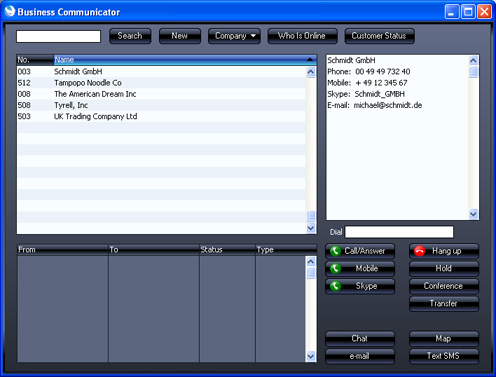Image resolution: width=496 pixels, height=377 pixels.
Task: Click the E-mail michael@schmidt.de line
Action: (375, 105)
